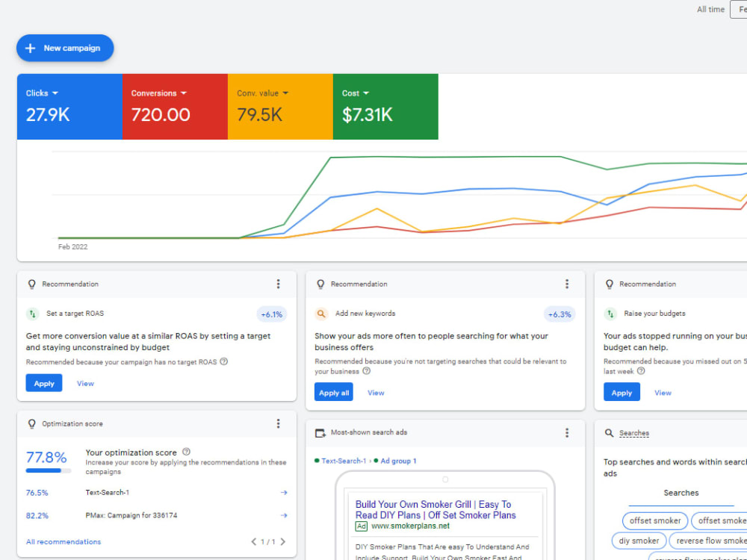Image resolution: width=747 pixels, height=560 pixels.
Task: Click the Searches card title
Action: pos(633,433)
